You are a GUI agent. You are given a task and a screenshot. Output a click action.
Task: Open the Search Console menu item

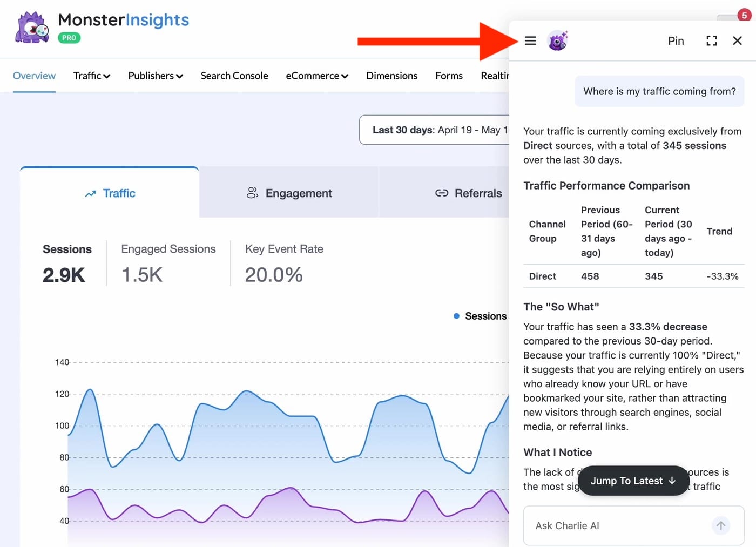(x=234, y=76)
